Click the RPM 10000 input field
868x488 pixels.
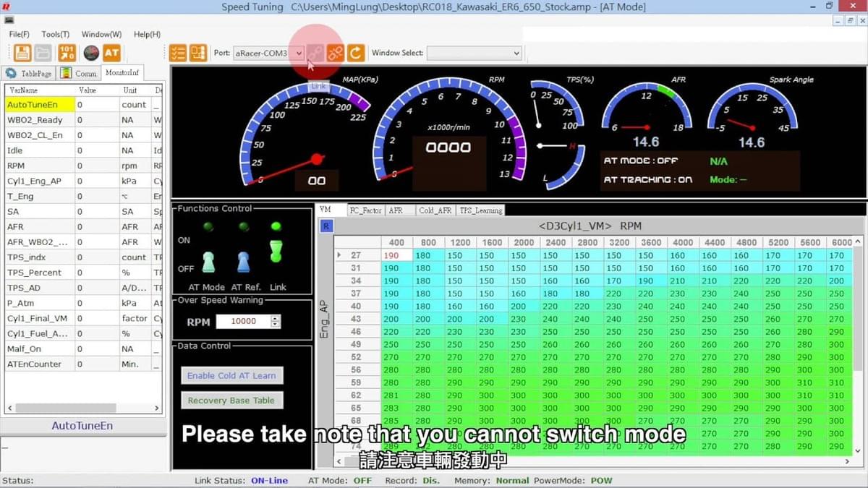[243, 322]
